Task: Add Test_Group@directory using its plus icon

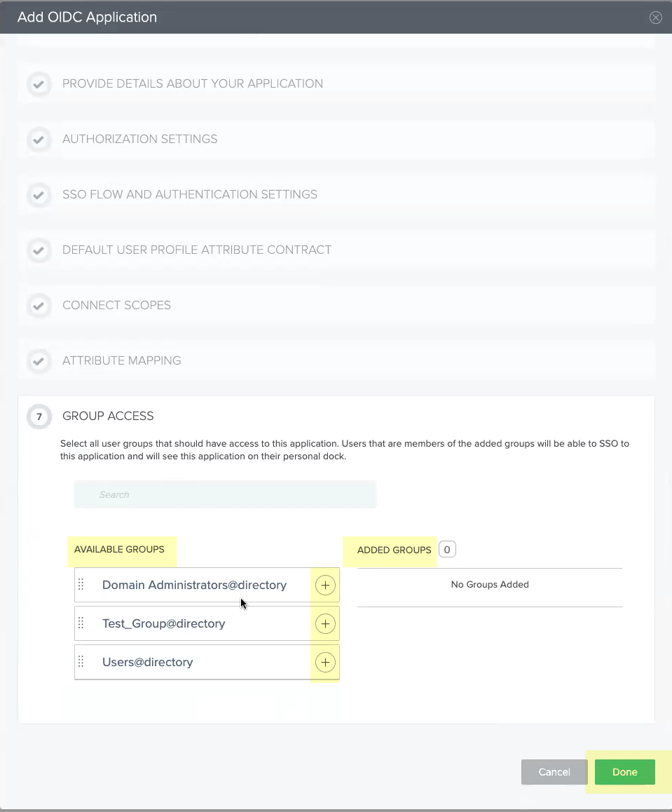Action: pyautogui.click(x=325, y=624)
